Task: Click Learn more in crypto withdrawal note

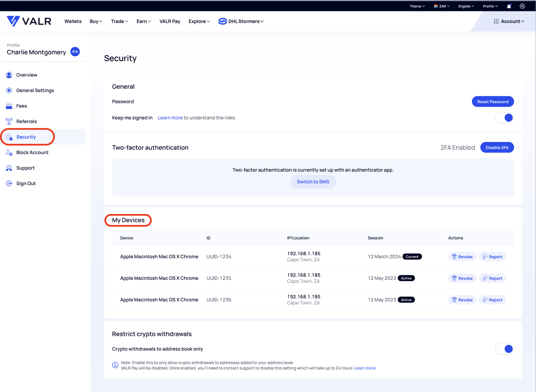Action: coord(365,368)
